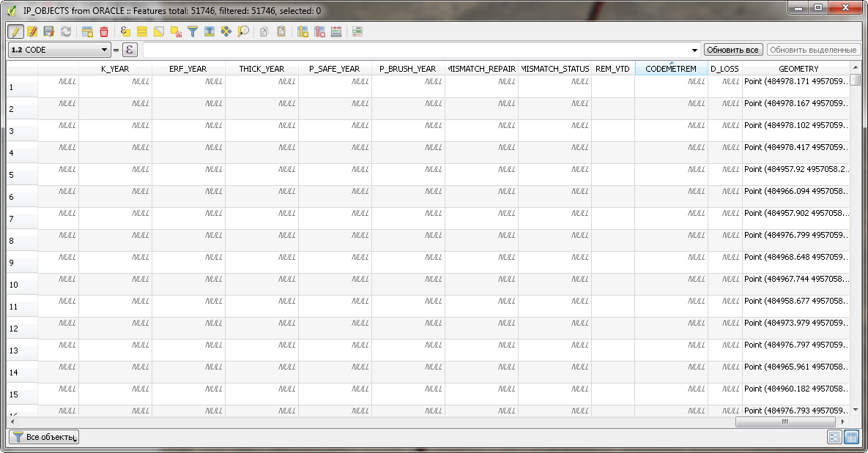Click Move selection to top icon
Image resolution: width=868 pixels, height=453 pixels.
coord(209,31)
